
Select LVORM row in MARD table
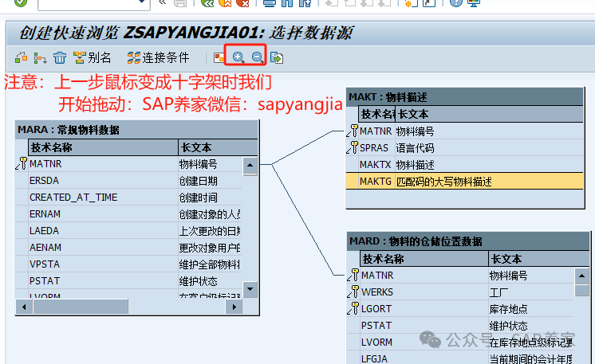point(460,342)
